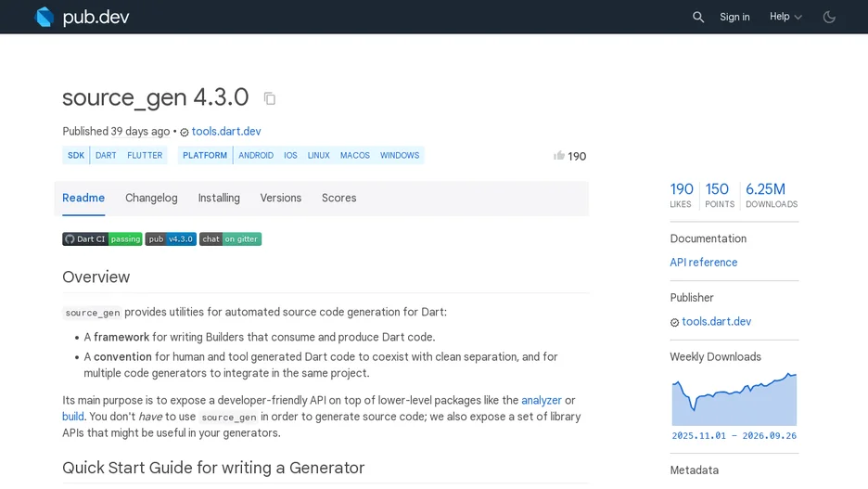This screenshot has height=489, width=868.
Task: Open tools.dart.dev link under package title
Action: [226, 131]
